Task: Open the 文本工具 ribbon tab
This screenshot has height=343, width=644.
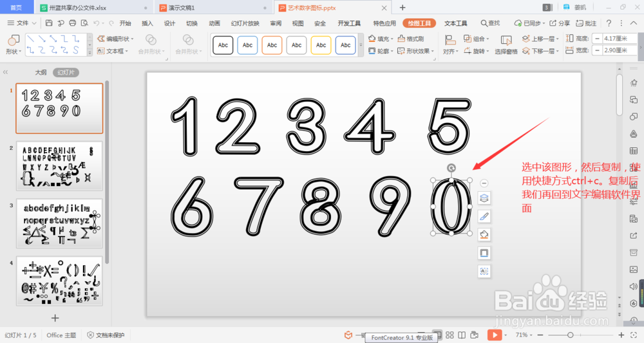Action: (455, 23)
